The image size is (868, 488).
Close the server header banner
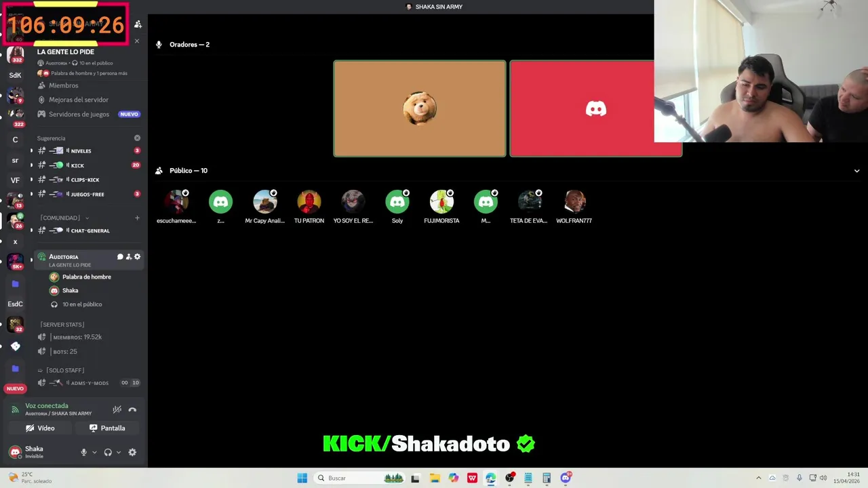click(137, 41)
